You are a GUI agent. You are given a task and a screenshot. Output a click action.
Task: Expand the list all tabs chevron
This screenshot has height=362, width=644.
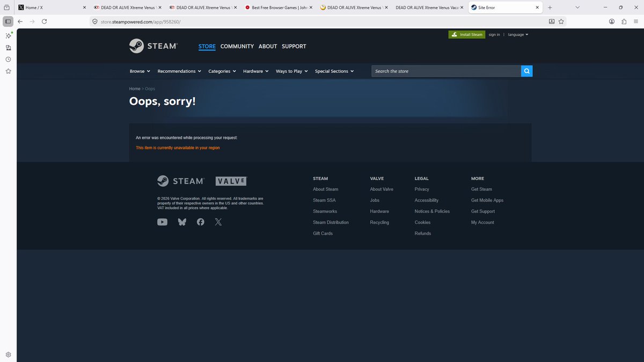[577, 8]
